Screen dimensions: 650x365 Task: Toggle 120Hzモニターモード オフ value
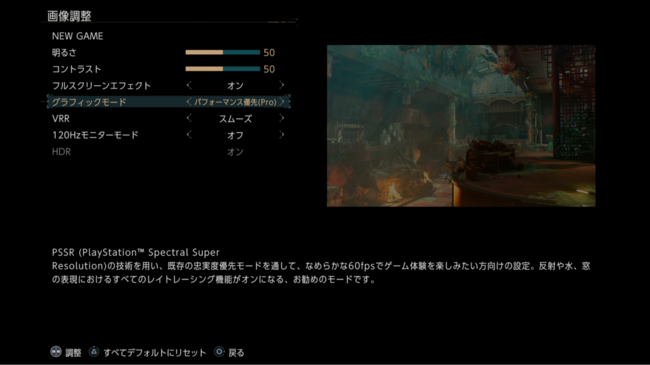point(235,135)
